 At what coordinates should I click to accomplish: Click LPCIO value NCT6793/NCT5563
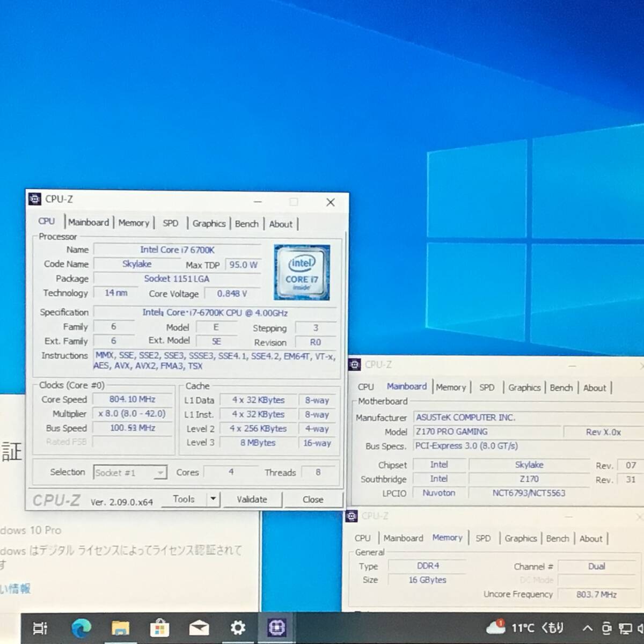529,493
